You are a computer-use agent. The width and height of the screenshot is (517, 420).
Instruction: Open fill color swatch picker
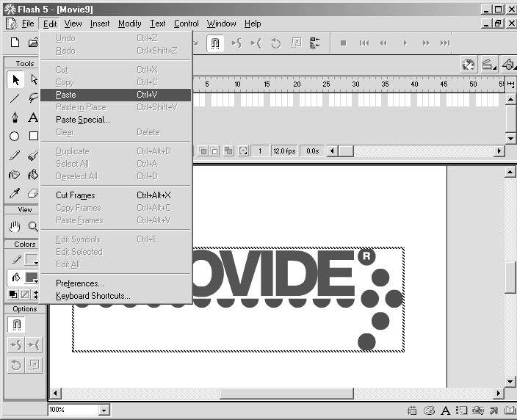point(32,278)
